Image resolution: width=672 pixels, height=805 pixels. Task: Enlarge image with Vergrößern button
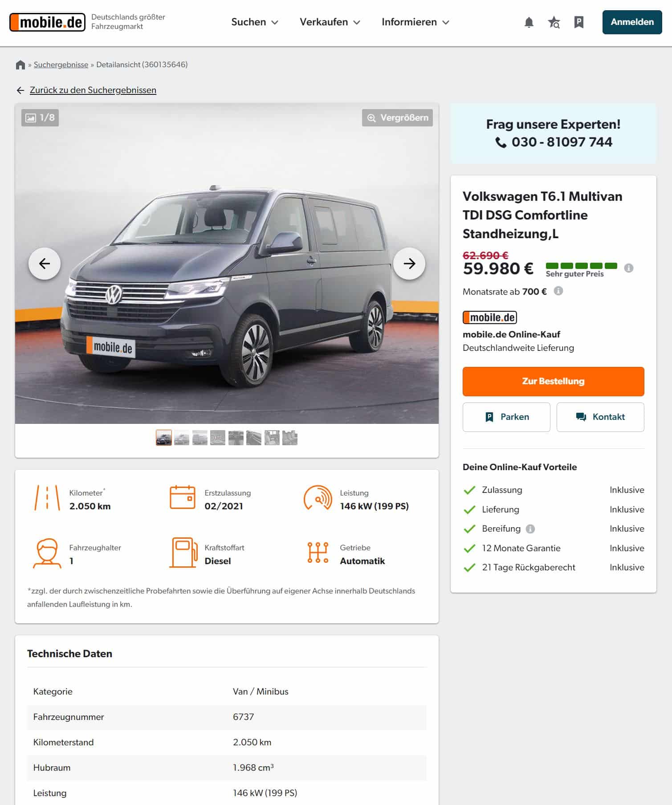[x=397, y=118]
